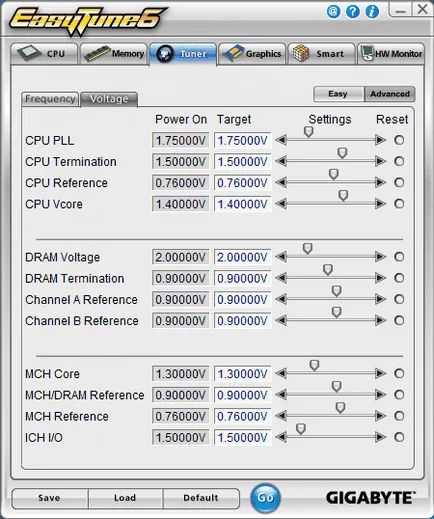Click the Save button
The height and width of the screenshot is (519, 434).
pos(50,498)
